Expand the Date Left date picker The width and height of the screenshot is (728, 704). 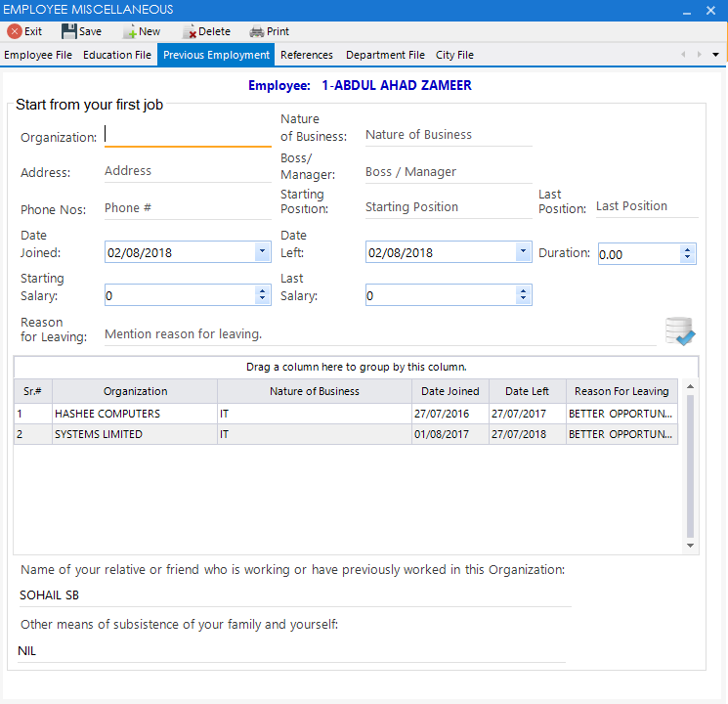[x=523, y=252]
